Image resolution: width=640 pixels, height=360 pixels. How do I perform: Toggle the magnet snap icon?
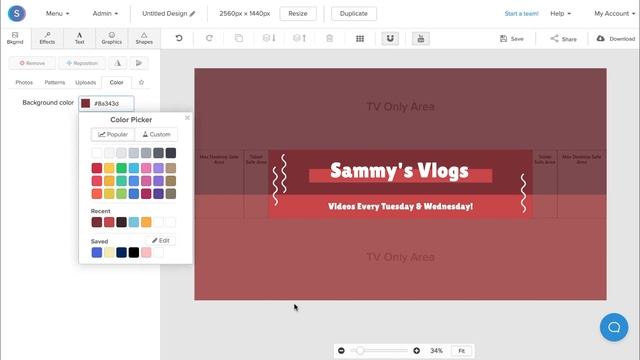pos(390,38)
